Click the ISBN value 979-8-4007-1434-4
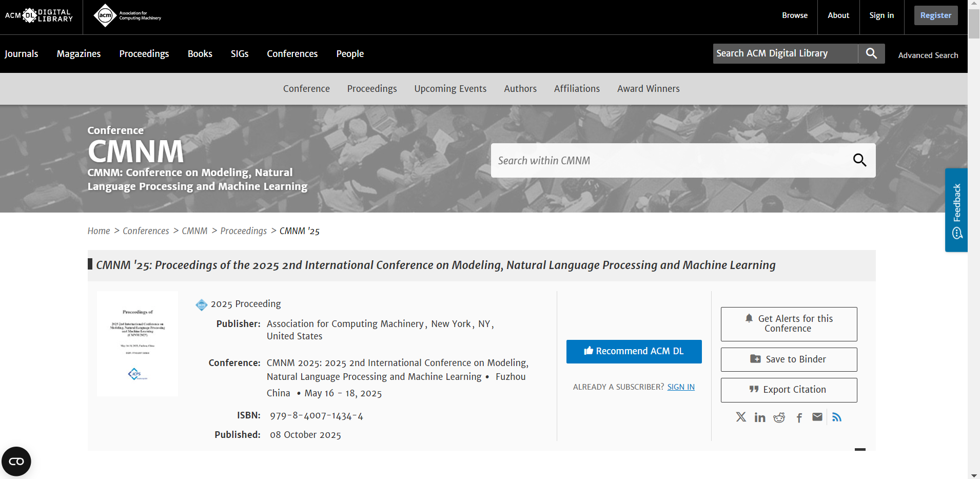980x479 pixels. click(317, 416)
